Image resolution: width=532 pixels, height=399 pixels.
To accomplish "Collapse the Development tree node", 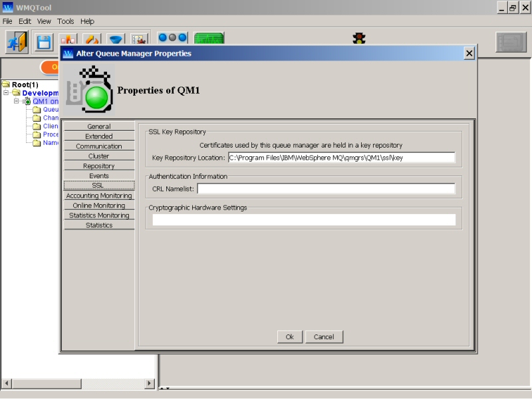I will coord(6,92).
